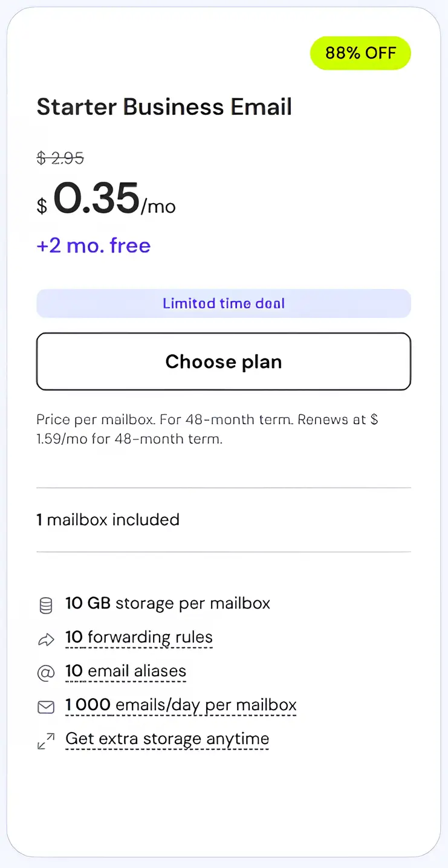Click the 88% OFF badge
The height and width of the screenshot is (868, 448).
point(360,53)
